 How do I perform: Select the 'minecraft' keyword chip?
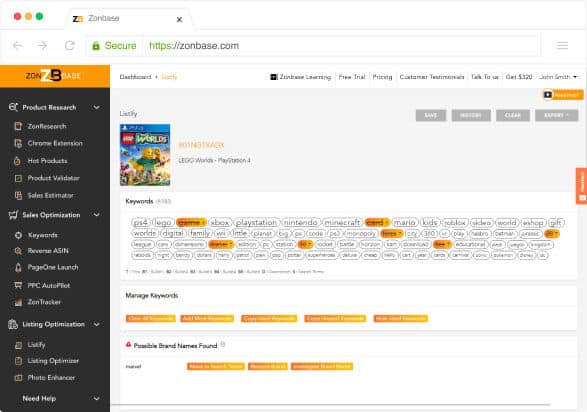point(342,223)
